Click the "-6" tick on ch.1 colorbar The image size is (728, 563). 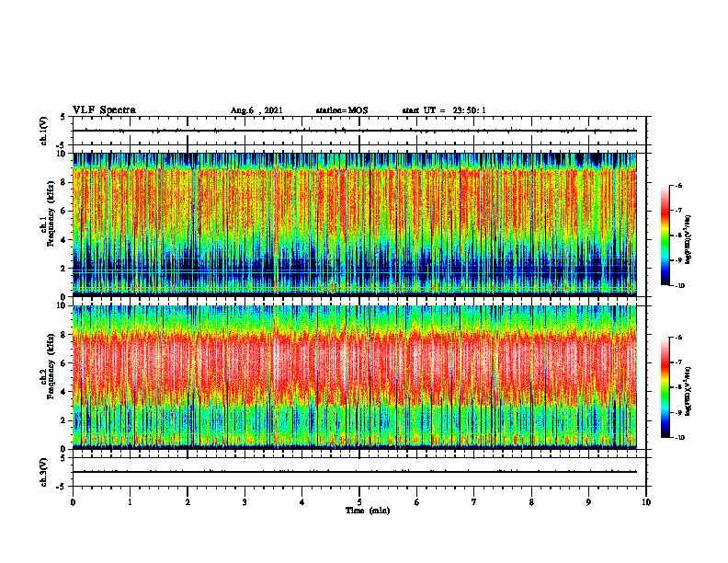point(678,185)
